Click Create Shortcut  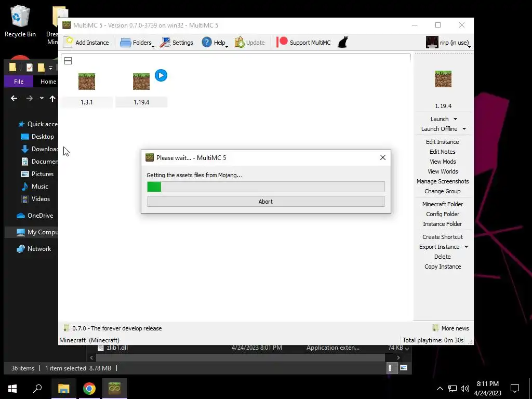443,237
